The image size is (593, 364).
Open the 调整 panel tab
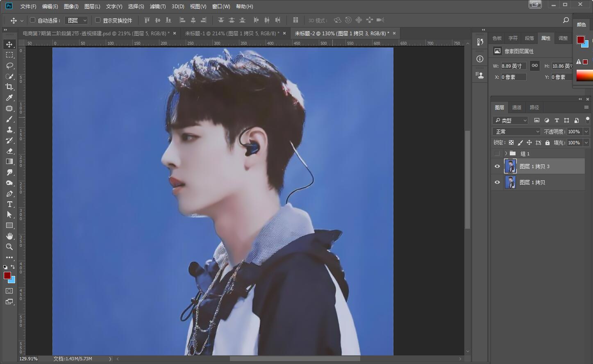pos(563,38)
